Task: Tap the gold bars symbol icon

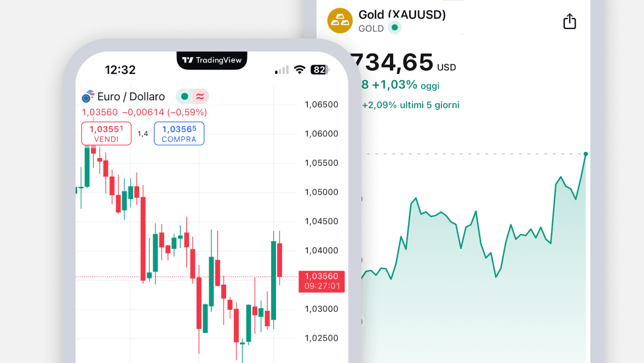Action: click(x=340, y=21)
